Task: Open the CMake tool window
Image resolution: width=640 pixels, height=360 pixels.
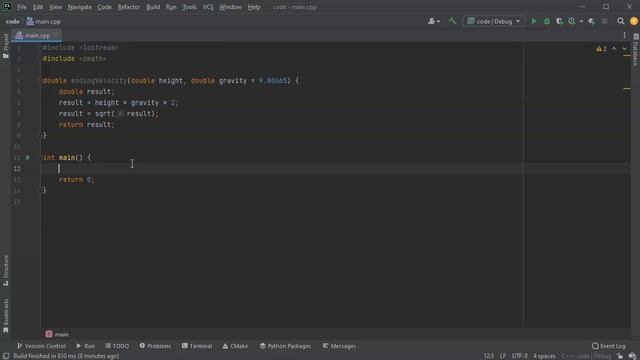Action: (235, 346)
